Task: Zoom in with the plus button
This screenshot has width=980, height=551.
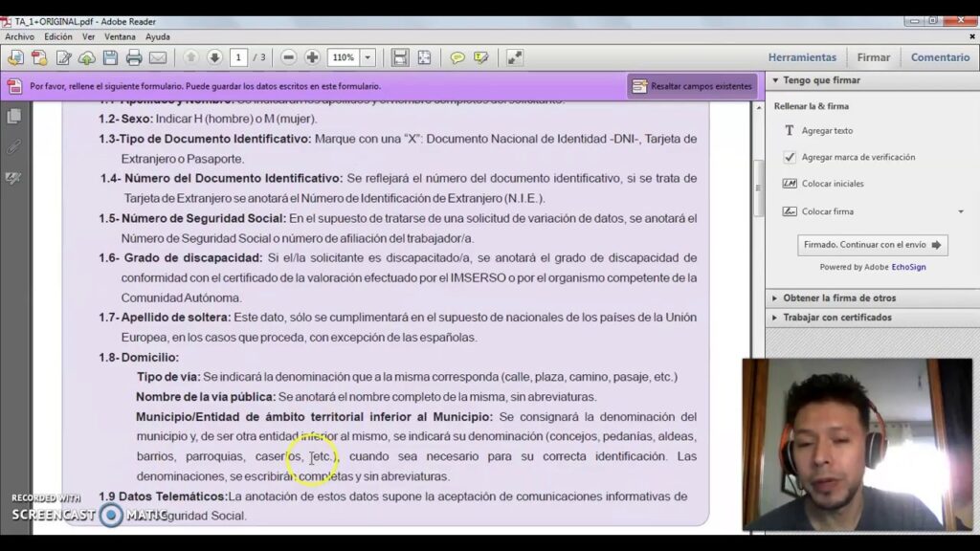Action: click(x=313, y=57)
